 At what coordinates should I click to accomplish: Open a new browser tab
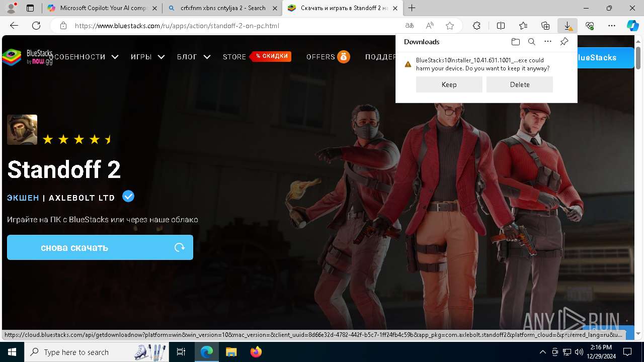pyautogui.click(x=412, y=8)
